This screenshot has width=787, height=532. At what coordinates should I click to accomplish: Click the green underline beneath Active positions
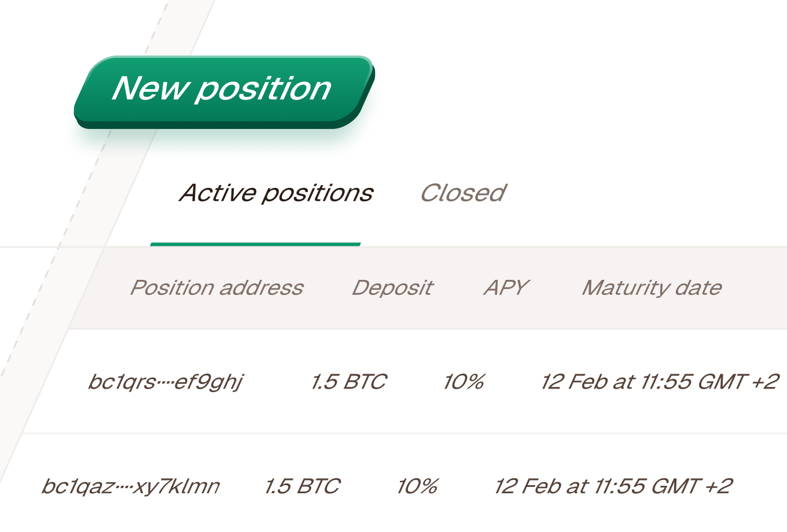tap(255, 244)
